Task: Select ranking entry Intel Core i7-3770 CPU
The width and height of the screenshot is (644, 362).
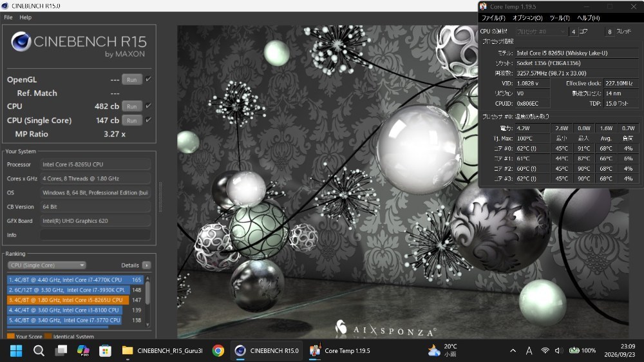Action: point(75,320)
